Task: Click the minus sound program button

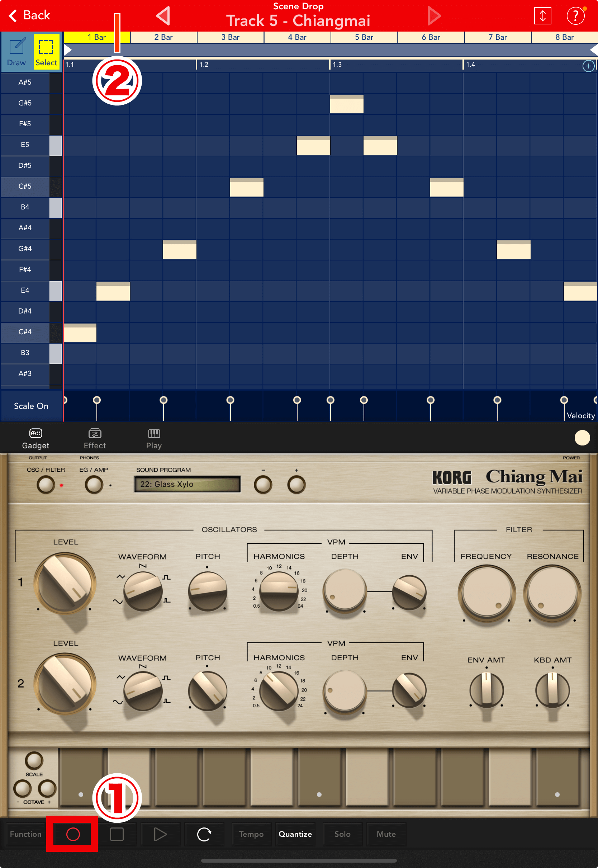Action: pyautogui.click(x=263, y=485)
